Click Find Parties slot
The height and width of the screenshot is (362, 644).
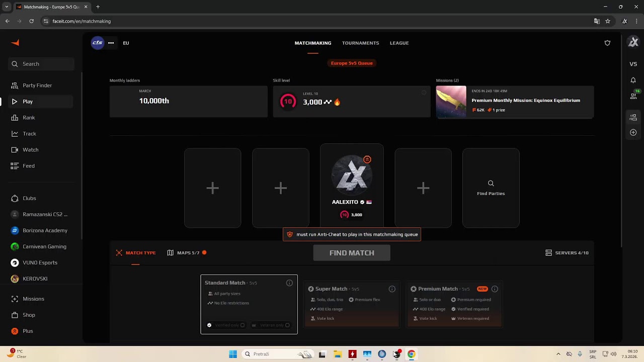coord(491,188)
